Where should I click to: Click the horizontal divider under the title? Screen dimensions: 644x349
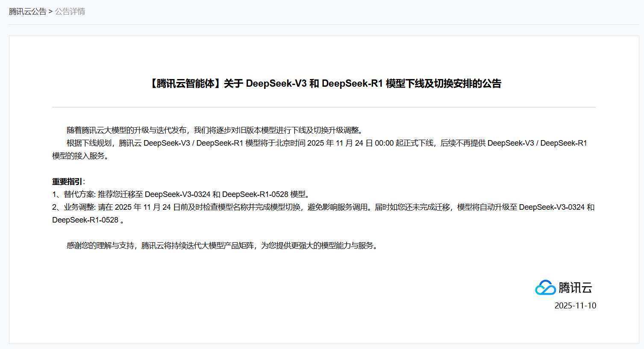[324, 107]
